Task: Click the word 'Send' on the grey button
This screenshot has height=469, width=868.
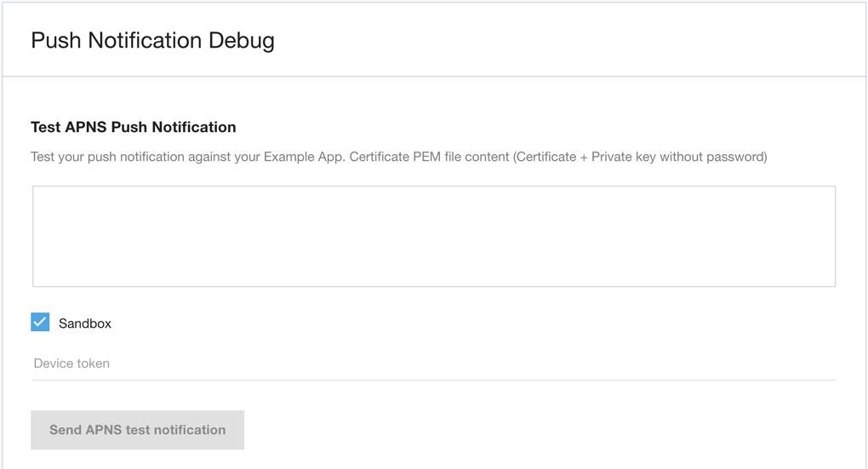Action: (x=66, y=430)
